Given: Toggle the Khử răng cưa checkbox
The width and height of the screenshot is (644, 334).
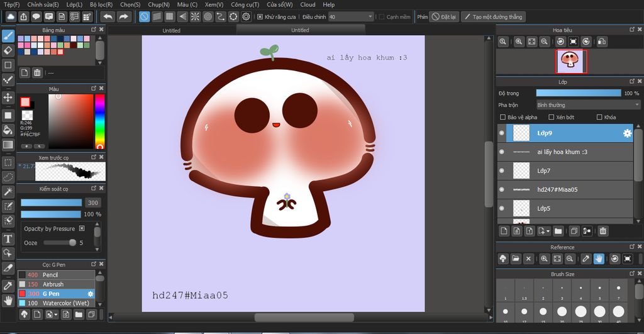Looking at the screenshot, I should (260, 17).
